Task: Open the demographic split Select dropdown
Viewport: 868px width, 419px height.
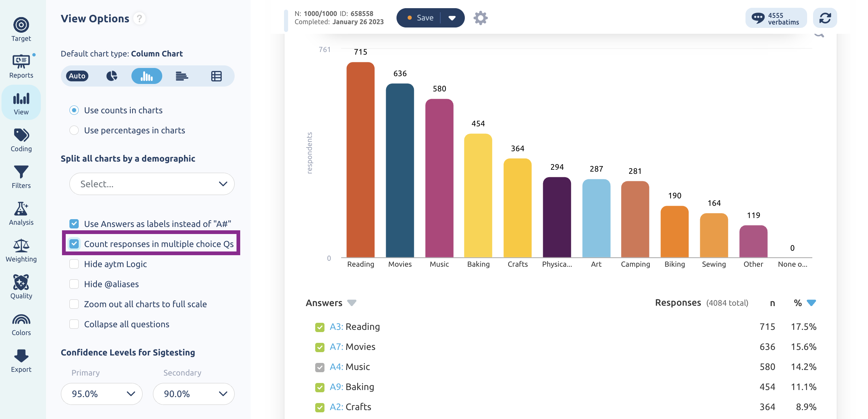Action: (152, 184)
